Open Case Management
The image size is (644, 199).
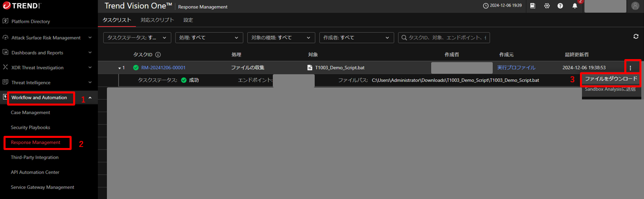tap(31, 113)
